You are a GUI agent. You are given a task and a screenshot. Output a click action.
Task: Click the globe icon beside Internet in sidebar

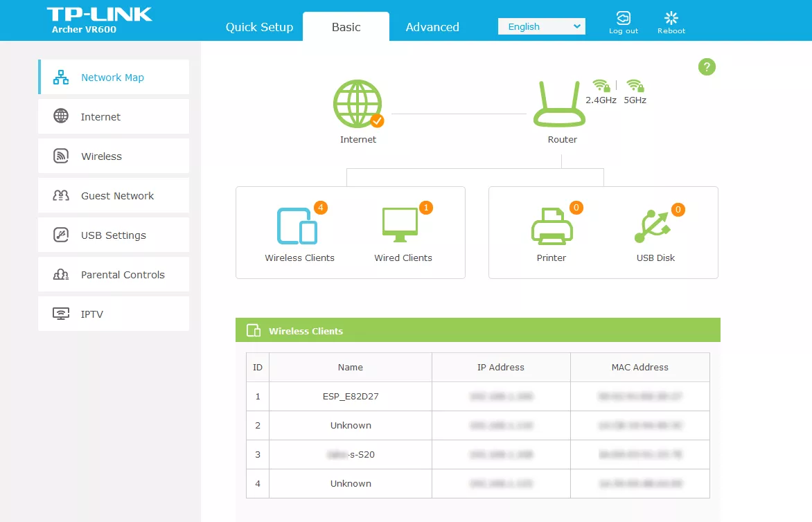pos(61,116)
